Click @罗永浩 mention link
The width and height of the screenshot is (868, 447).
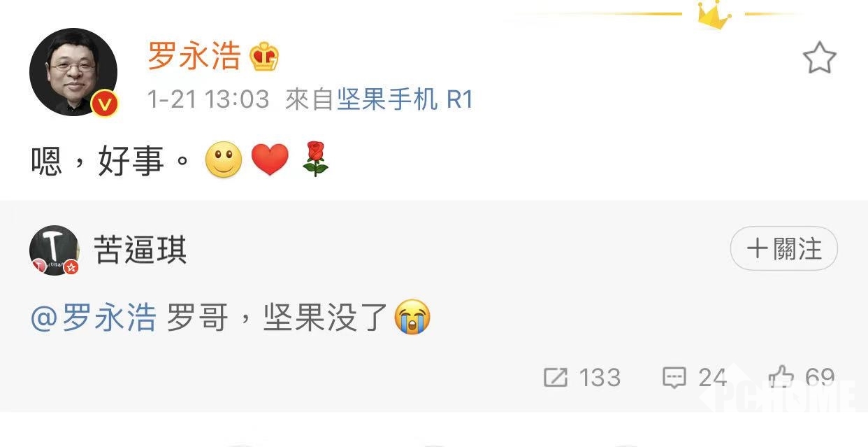(93, 318)
